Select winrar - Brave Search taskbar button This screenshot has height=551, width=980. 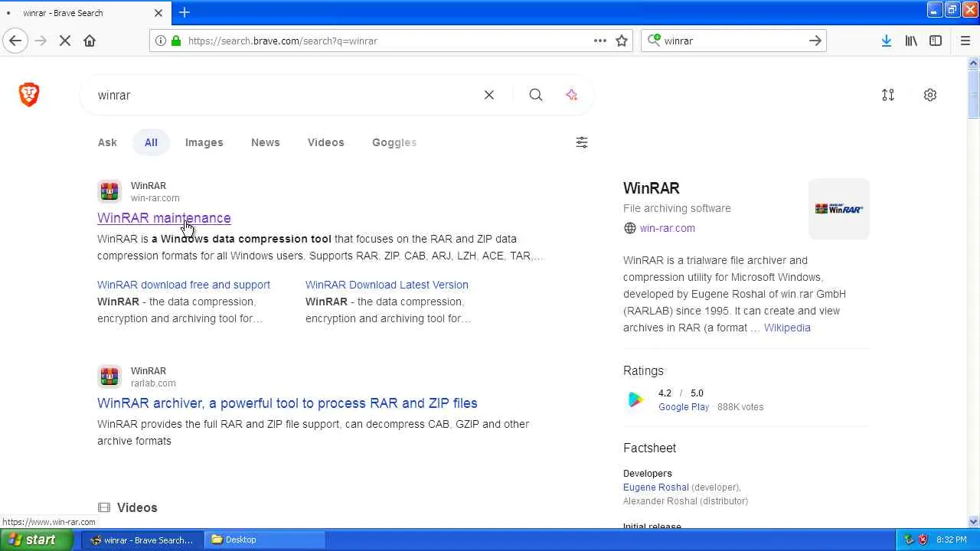tap(142, 540)
